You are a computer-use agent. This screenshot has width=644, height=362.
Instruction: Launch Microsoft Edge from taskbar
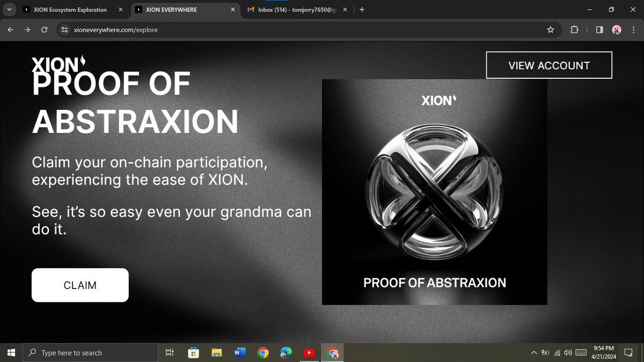tap(286, 352)
